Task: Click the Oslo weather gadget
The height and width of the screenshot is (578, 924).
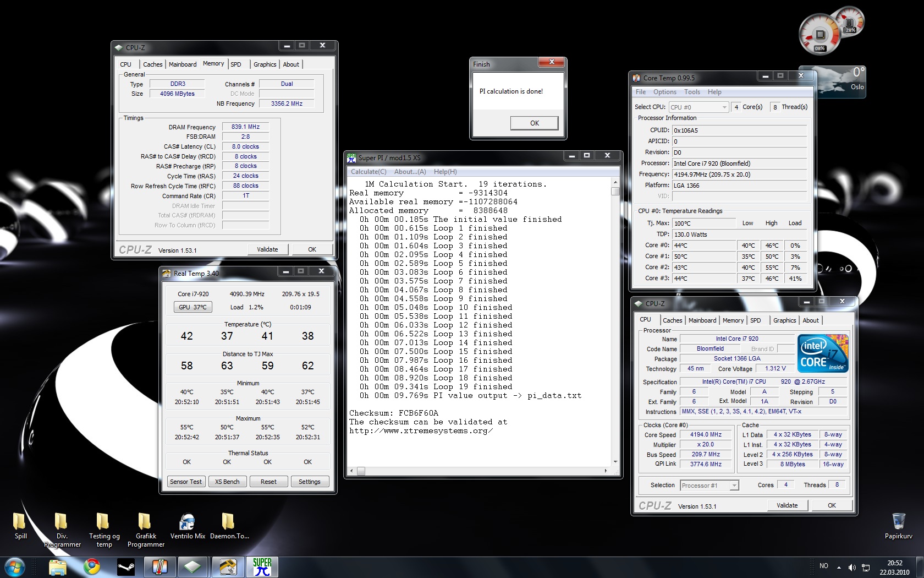Action: coord(841,81)
